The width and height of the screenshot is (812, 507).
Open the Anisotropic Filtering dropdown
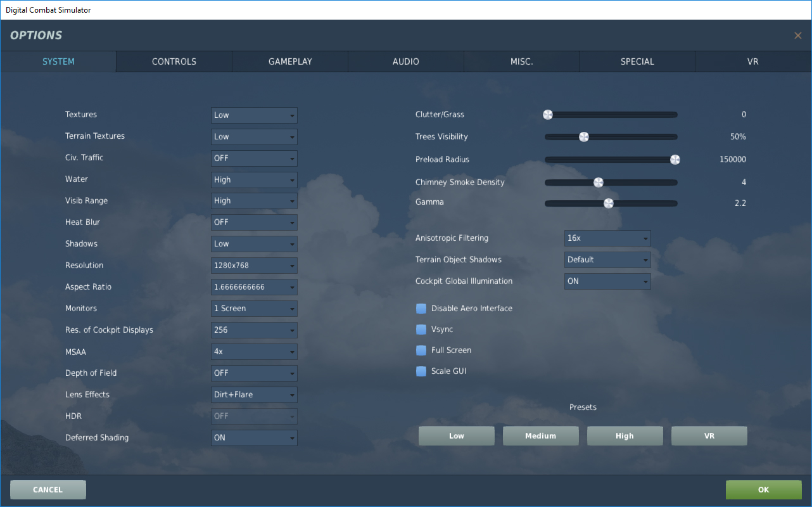click(607, 238)
